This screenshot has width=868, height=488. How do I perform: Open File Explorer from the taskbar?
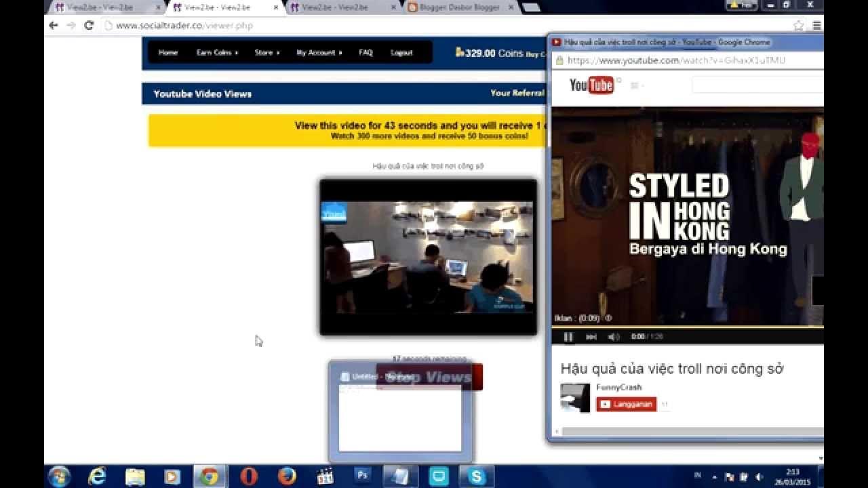point(135,476)
